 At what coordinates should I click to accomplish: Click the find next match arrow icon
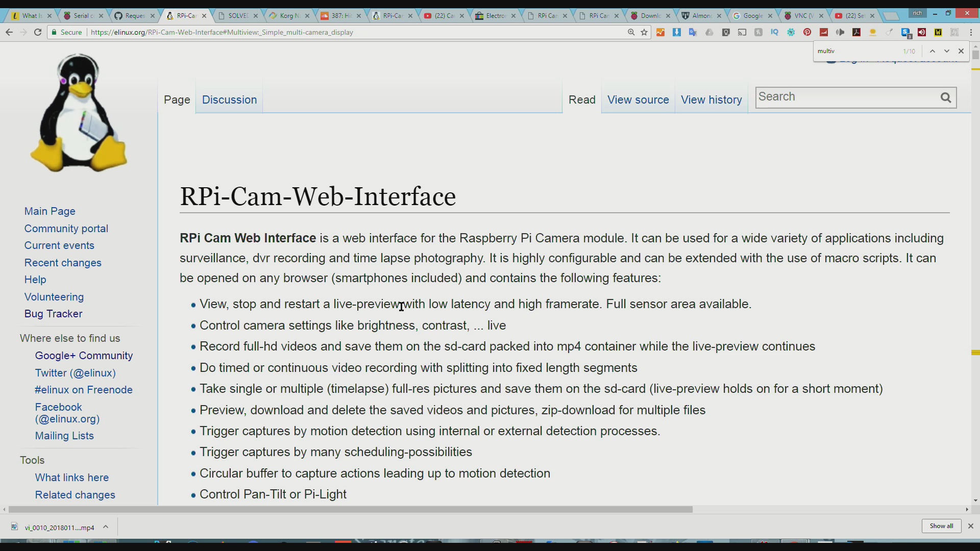[x=946, y=51]
